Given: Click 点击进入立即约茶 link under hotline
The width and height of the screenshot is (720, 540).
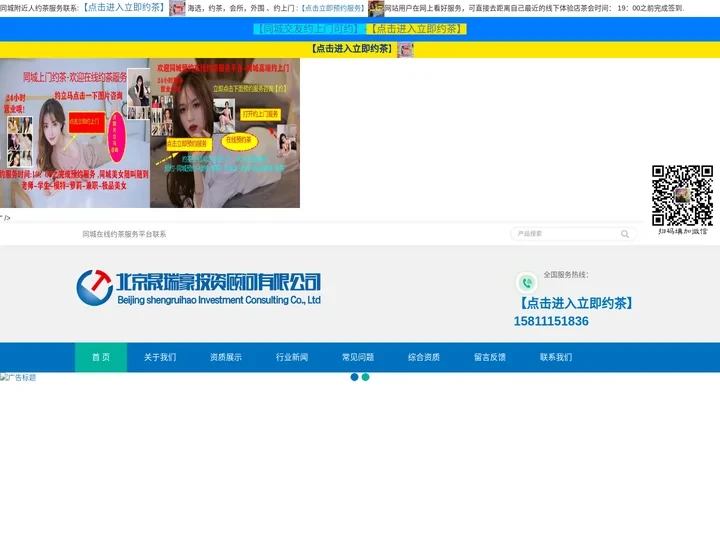Looking at the screenshot, I should pos(576,303).
